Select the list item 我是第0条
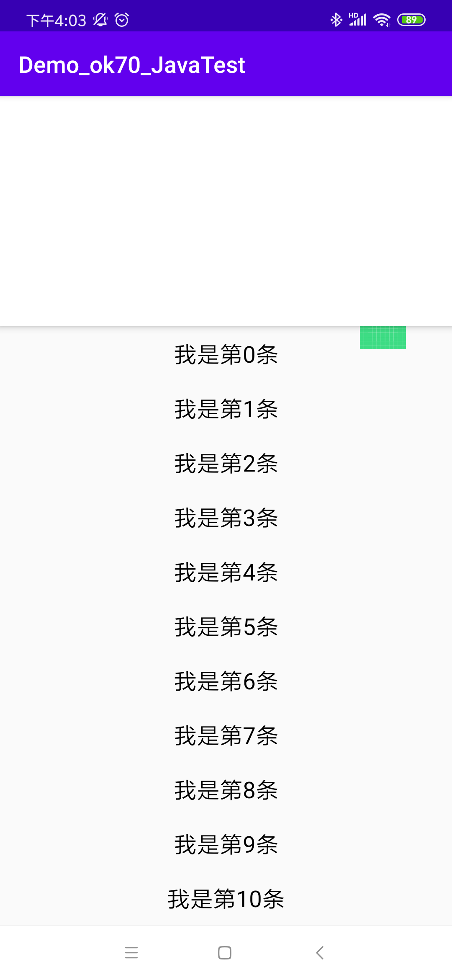The width and height of the screenshot is (452, 980). click(226, 355)
